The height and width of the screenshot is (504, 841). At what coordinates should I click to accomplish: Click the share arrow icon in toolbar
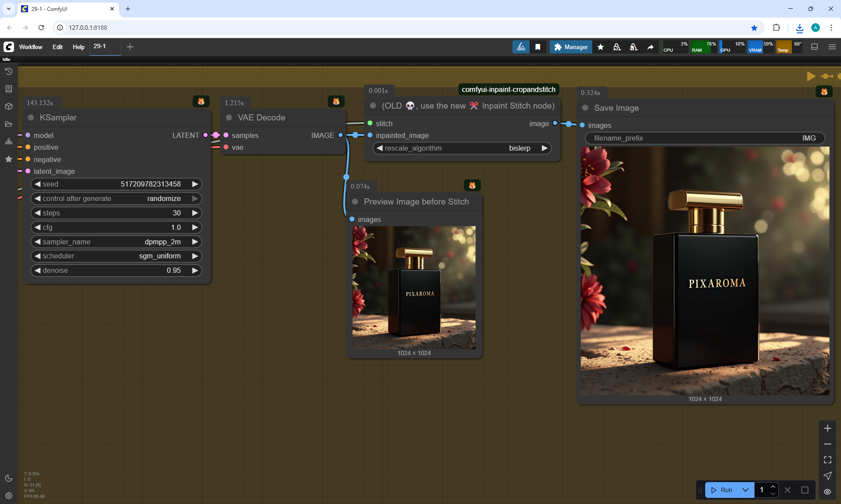[650, 47]
